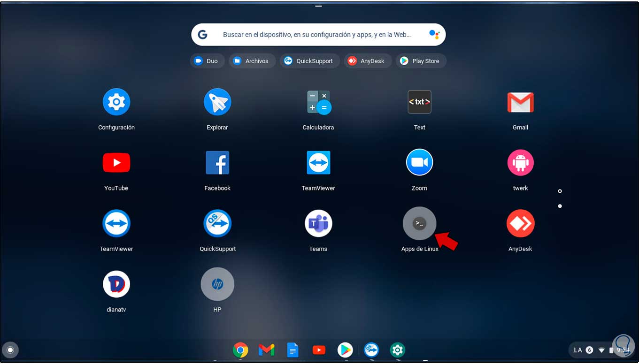
Task: Open the Wi-Fi status icon in tray
Action: 601,350
